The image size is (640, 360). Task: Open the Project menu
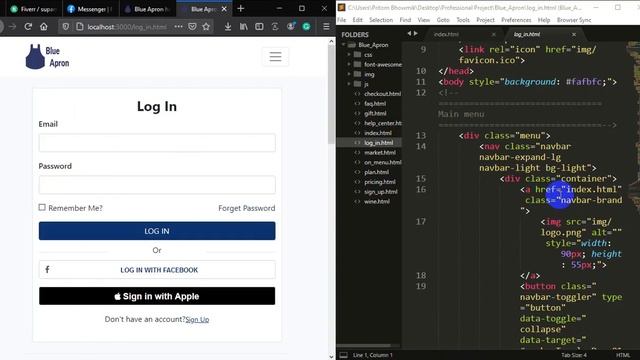point(485,20)
